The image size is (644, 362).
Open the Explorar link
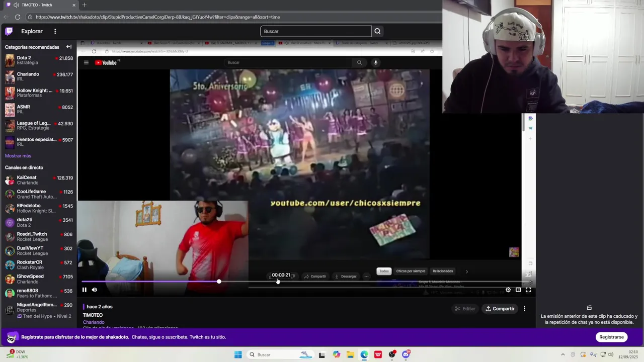coord(32,31)
